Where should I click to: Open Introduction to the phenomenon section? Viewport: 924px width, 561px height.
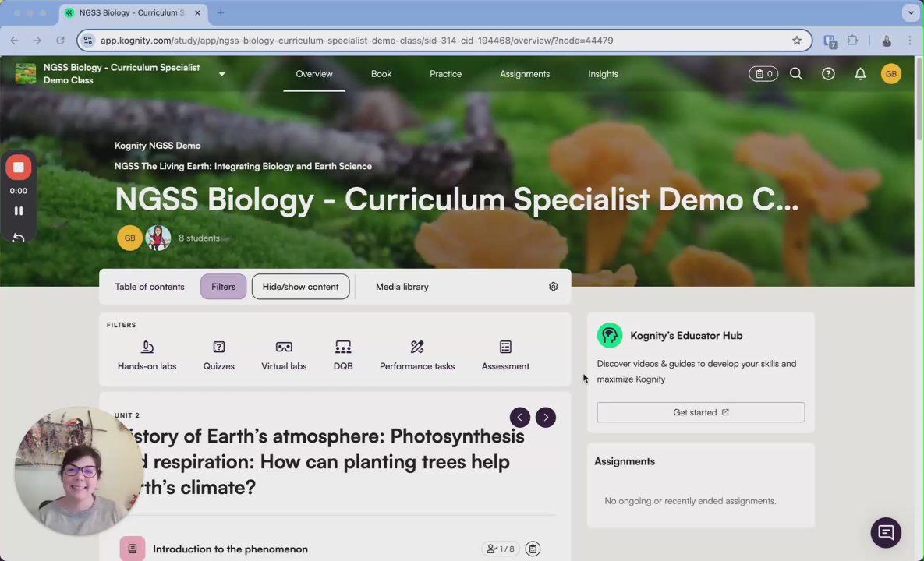pos(230,549)
